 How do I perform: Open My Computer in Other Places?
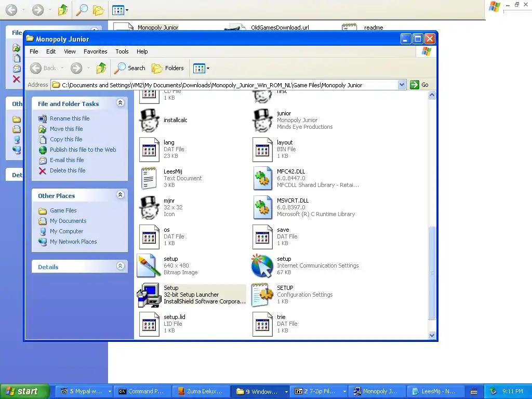(66, 231)
